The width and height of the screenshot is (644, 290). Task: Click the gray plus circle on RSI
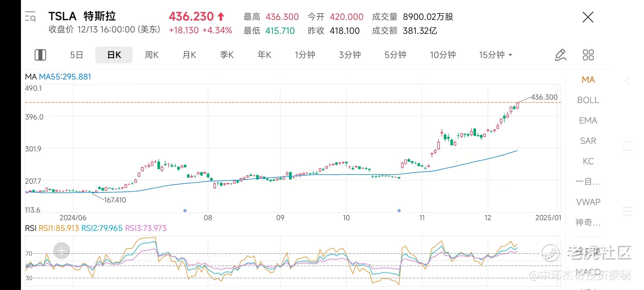pyautogui.click(x=61, y=251)
